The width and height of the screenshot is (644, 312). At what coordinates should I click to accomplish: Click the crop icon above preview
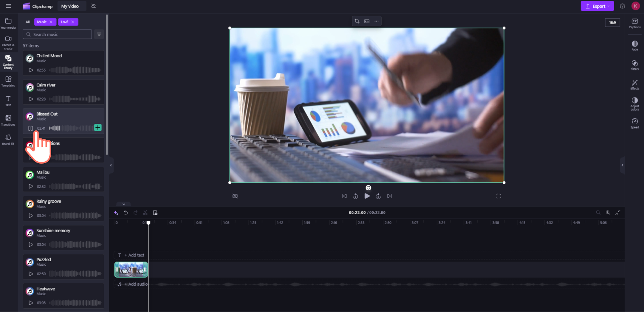click(x=357, y=21)
